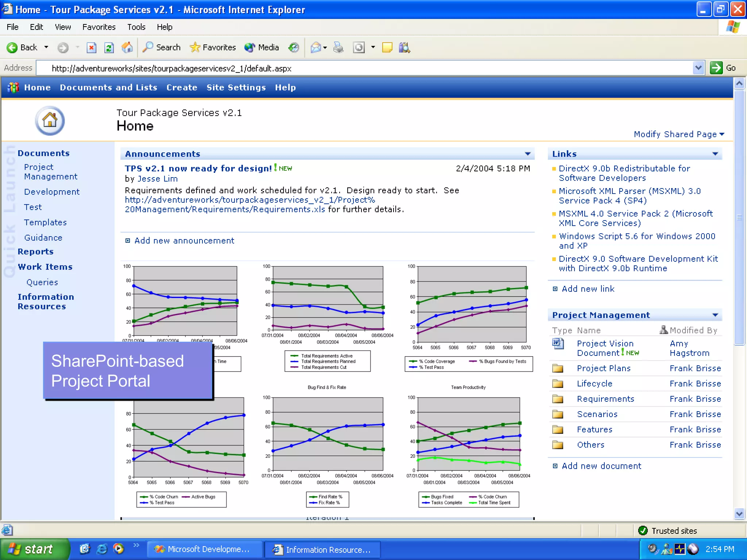Viewport: 747px width, 560px height.
Task: Open the Tools menu
Action: click(x=136, y=27)
